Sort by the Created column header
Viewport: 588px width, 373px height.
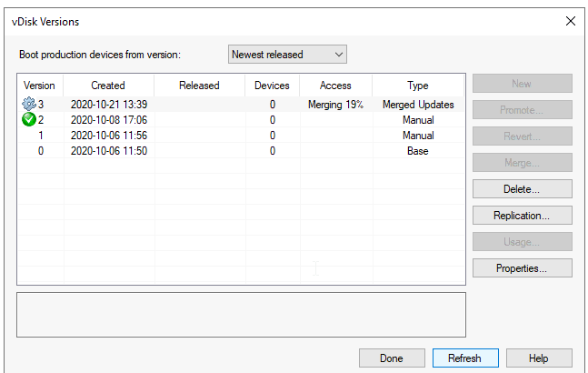coord(108,86)
